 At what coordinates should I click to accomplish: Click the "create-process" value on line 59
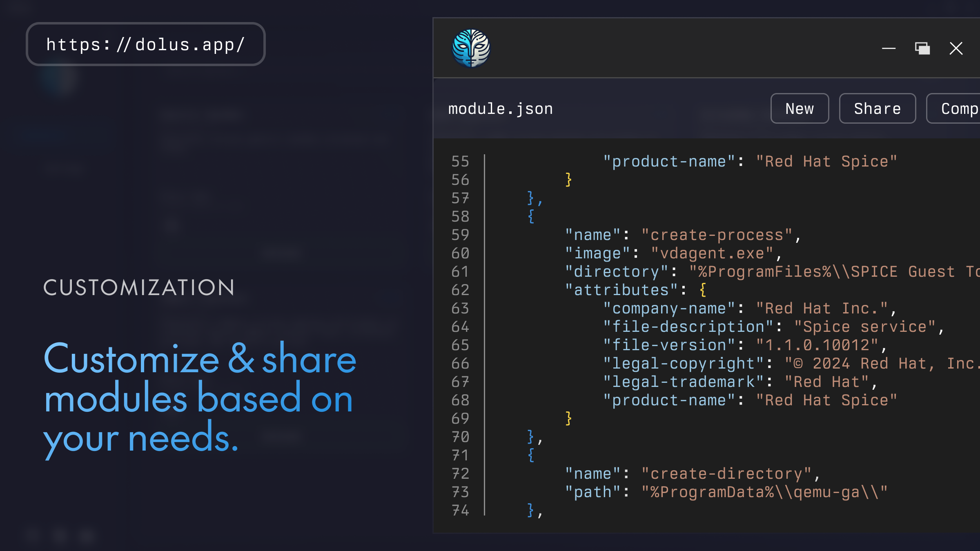(717, 235)
